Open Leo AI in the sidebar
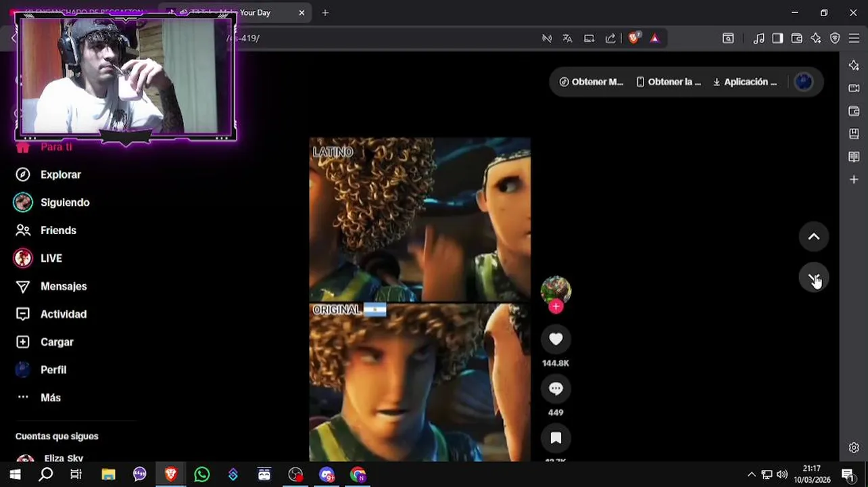 pyautogui.click(x=854, y=65)
